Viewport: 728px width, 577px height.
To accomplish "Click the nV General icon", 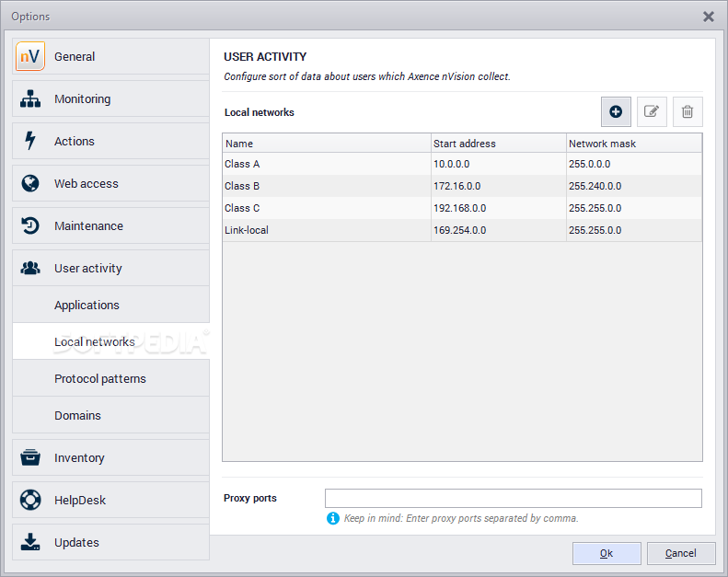I will pyautogui.click(x=30, y=56).
